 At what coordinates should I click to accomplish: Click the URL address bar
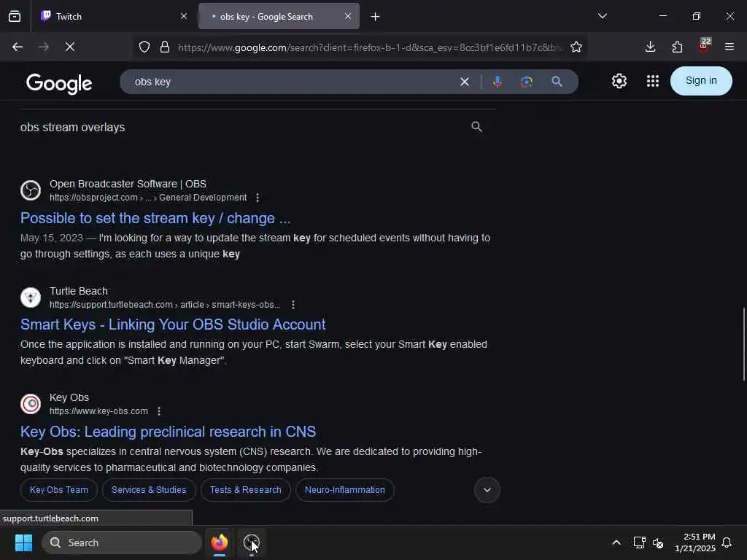click(370, 47)
